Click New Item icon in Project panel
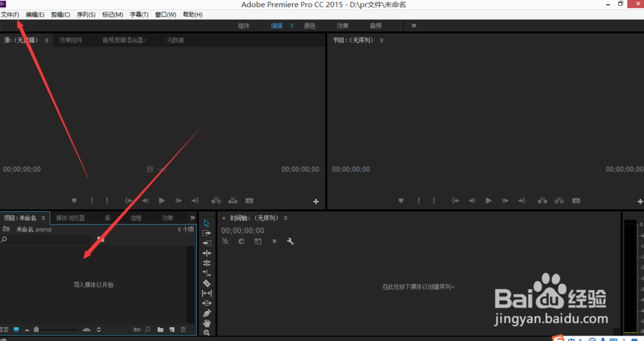The height and width of the screenshot is (341, 644). click(172, 329)
